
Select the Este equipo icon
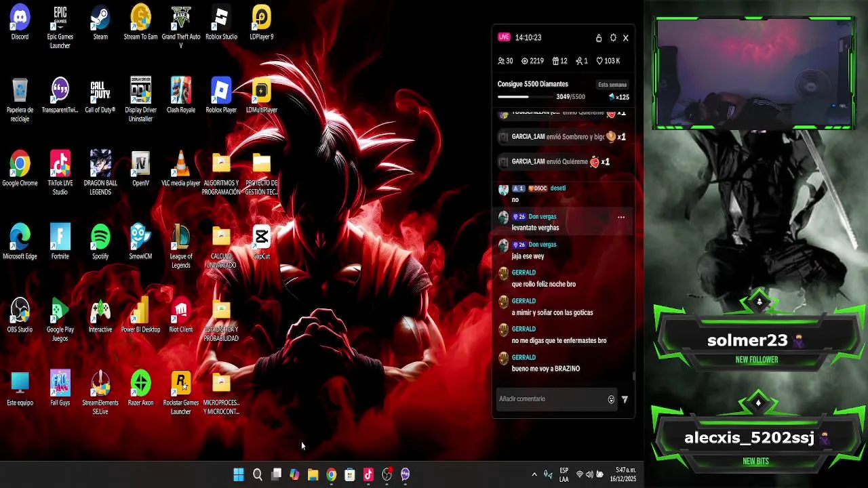pos(20,389)
